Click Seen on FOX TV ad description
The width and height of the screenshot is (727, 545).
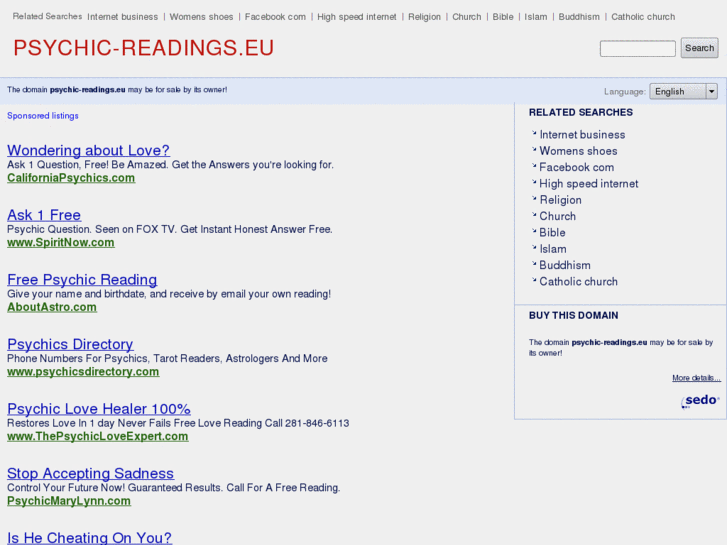pyautogui.click(x=170, y=229)
